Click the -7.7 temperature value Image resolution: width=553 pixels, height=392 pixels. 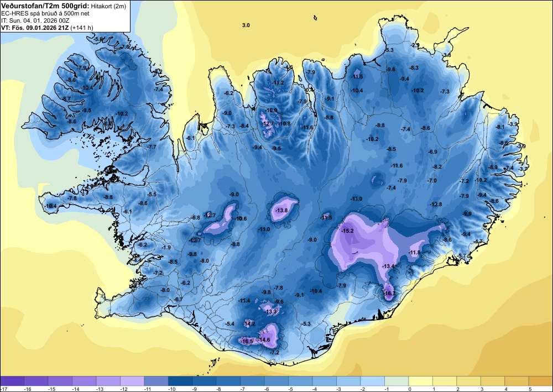[152, 147]
